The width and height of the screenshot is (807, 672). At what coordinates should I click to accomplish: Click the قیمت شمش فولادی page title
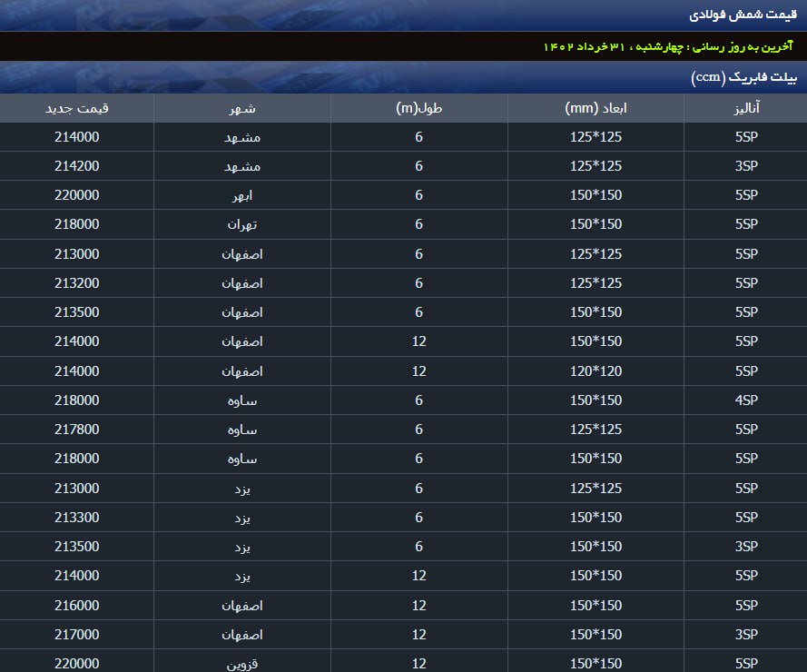[743, 15]
